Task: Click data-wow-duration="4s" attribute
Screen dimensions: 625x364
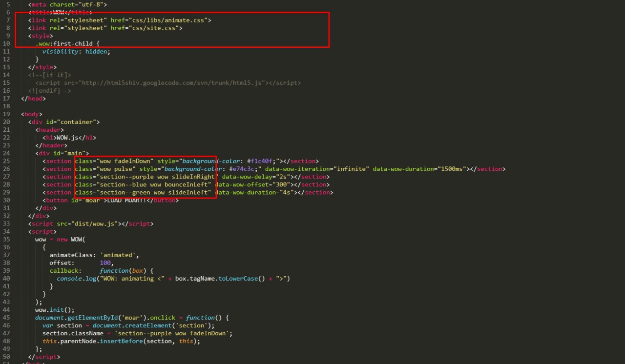Action: point(255,192)
